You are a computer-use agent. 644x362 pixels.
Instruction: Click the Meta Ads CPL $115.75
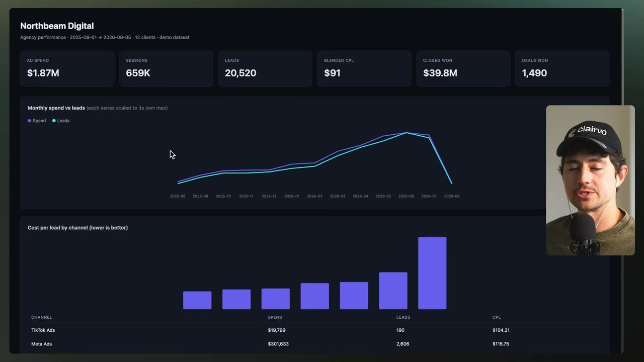501,344
